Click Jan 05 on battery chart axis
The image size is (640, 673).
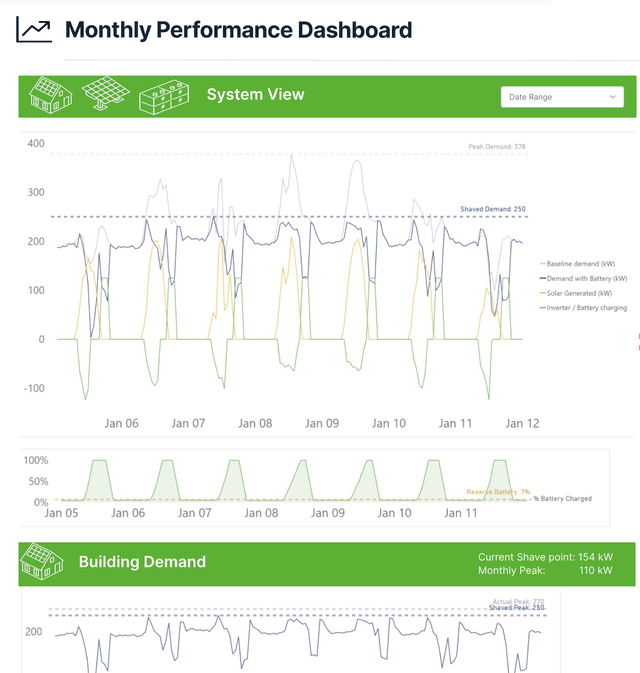(x=61, y=513)
